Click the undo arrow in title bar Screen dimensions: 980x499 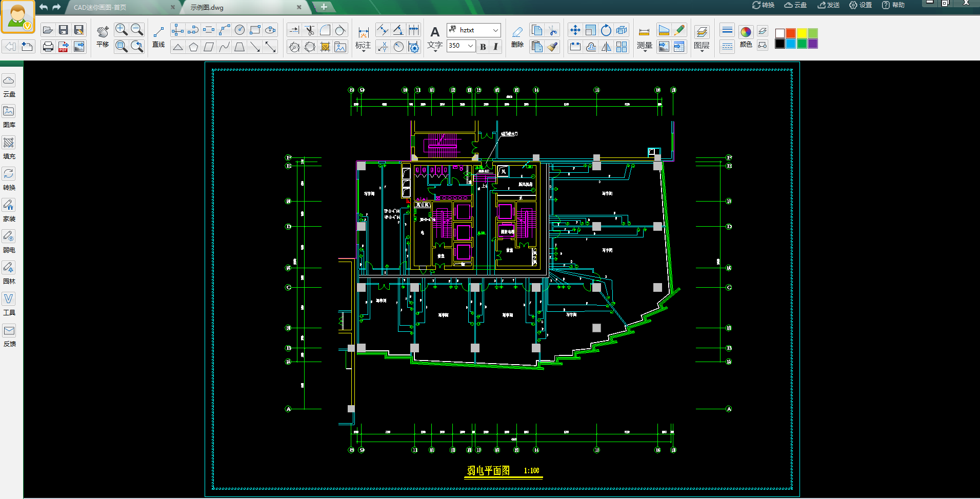(x=44, y=7)
